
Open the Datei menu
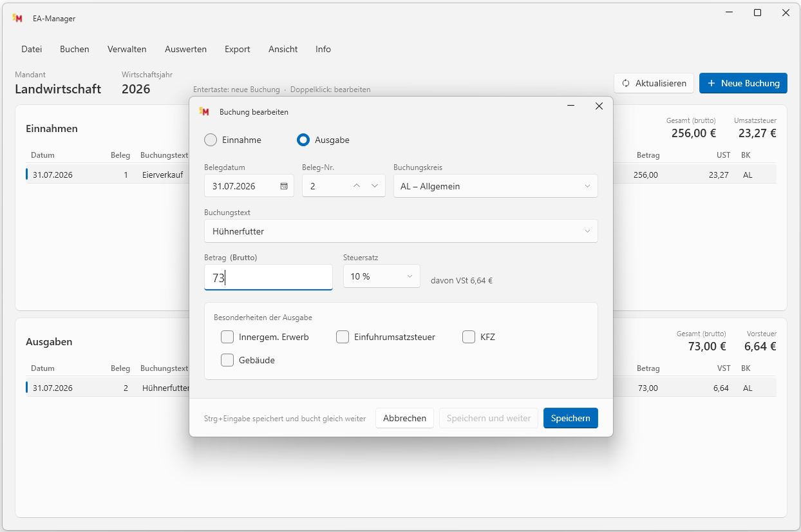(32, 49)
